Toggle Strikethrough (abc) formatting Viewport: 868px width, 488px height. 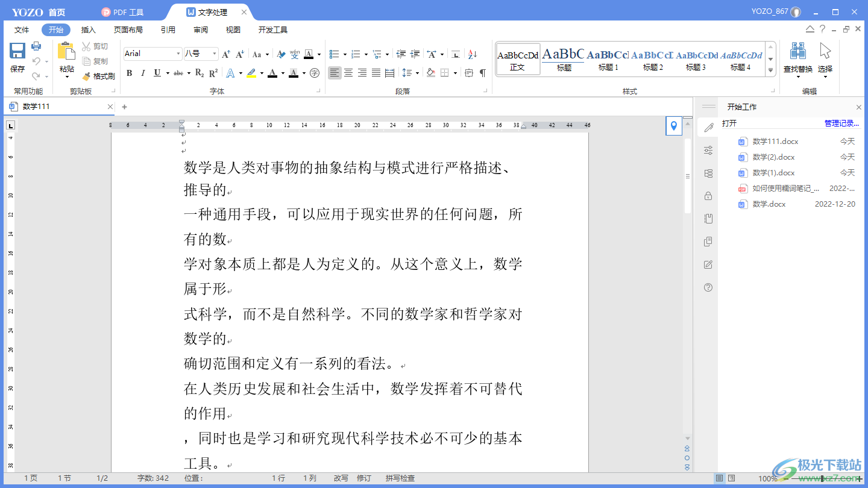[x=178, y=73]
